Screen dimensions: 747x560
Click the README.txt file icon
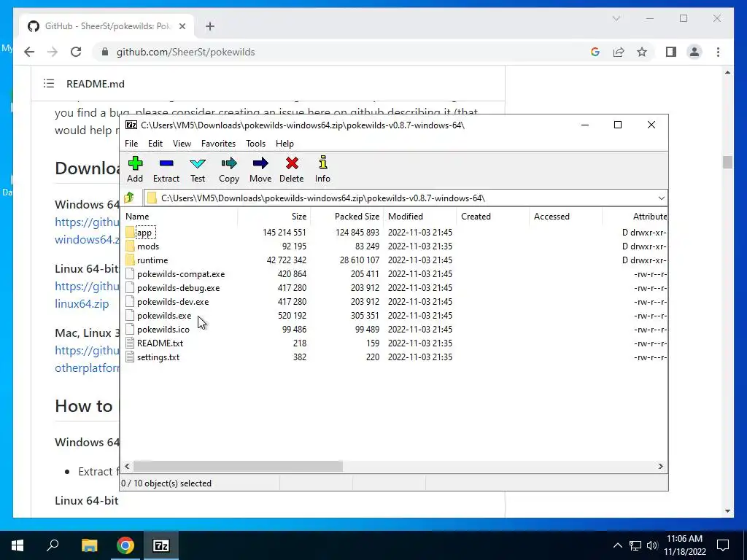coord(130,343)
